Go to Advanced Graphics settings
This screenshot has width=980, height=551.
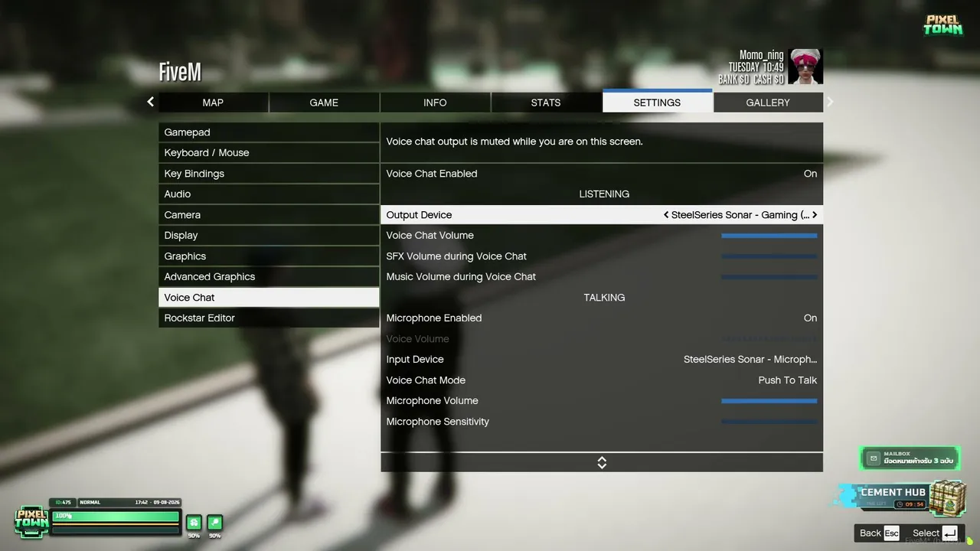click(x=269, y=277)
